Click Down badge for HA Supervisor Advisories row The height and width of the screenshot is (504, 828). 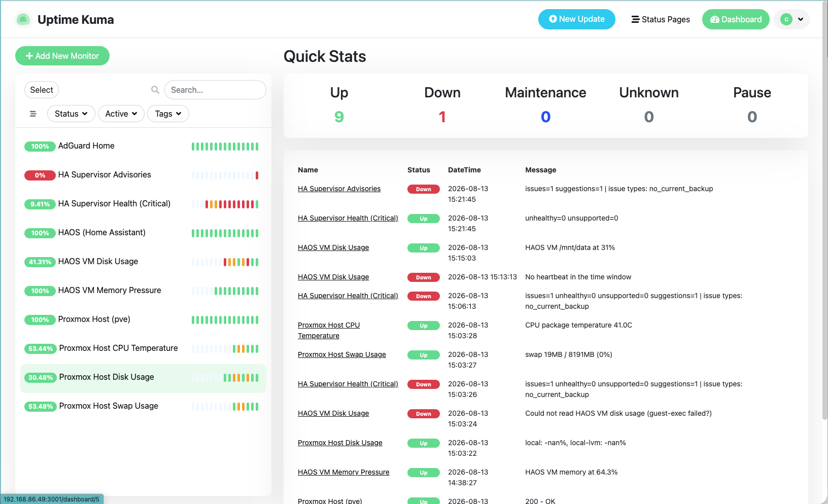424,189
